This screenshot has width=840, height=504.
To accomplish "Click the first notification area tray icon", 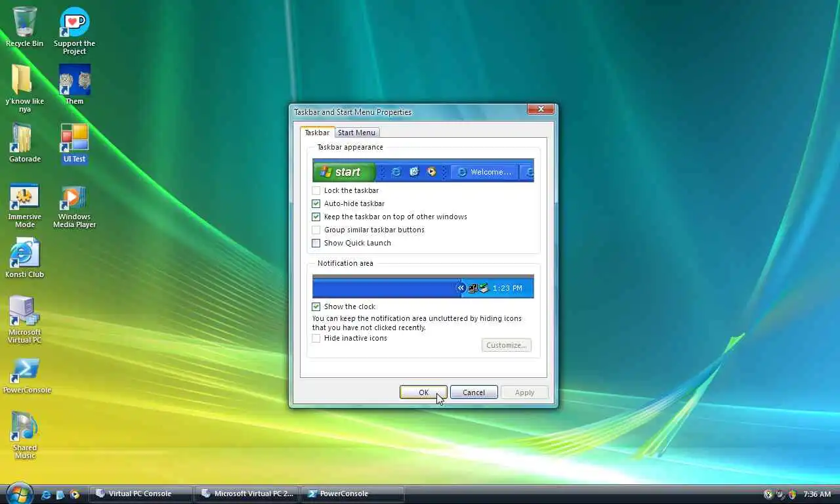I will click(768, 494).
